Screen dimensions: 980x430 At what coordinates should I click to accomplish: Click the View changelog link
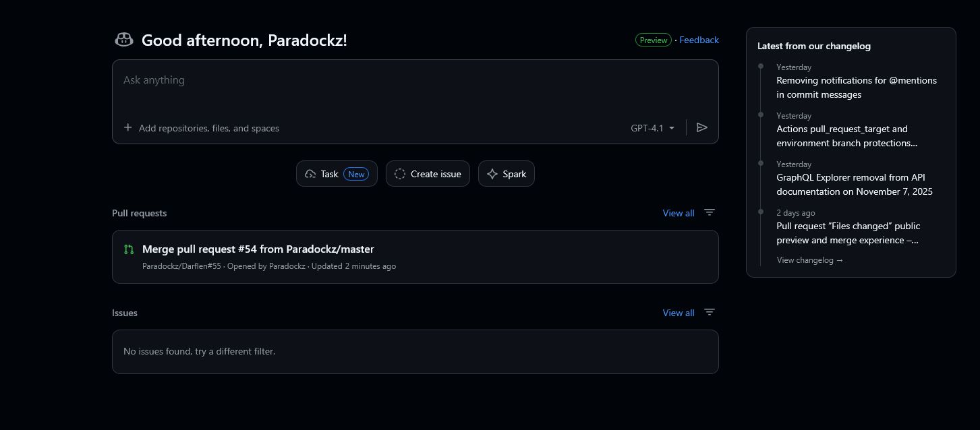click(x=810, y=260)
